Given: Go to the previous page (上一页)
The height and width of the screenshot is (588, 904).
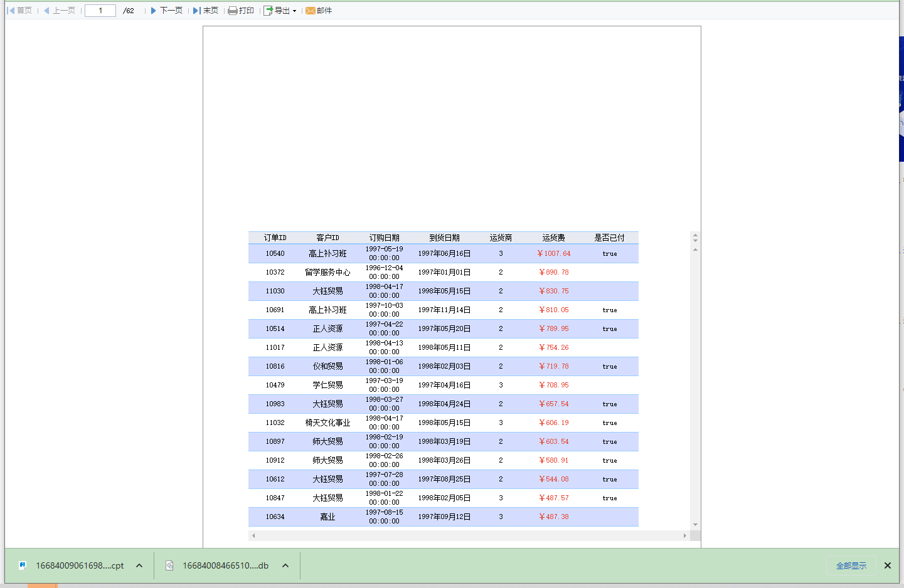Looking at the screenshot, I should tap(60, 11).
